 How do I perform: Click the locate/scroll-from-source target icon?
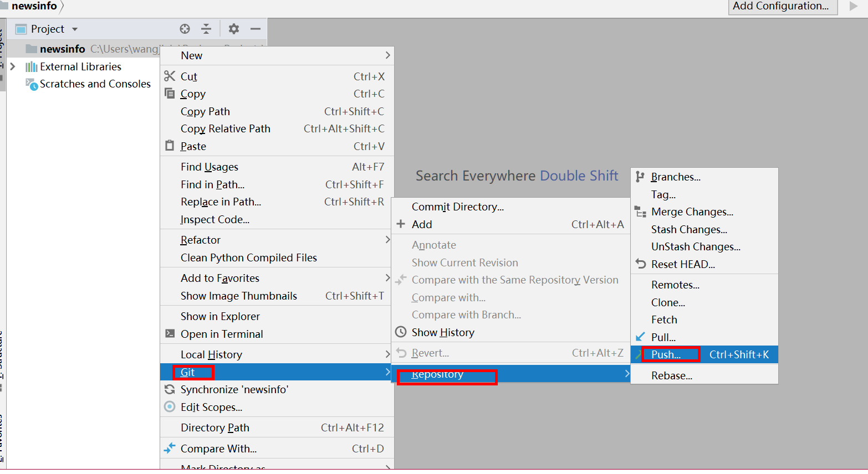tap(185, 29)
